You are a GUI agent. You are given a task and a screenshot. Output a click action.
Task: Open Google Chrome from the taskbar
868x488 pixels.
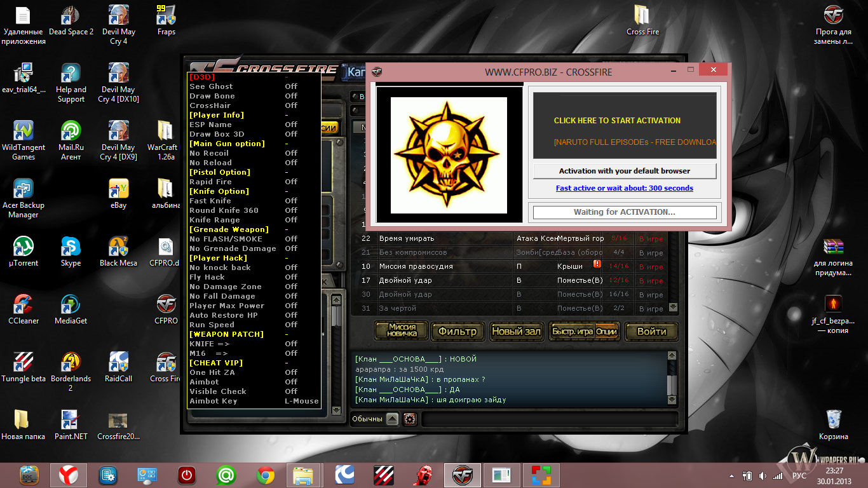266,475
